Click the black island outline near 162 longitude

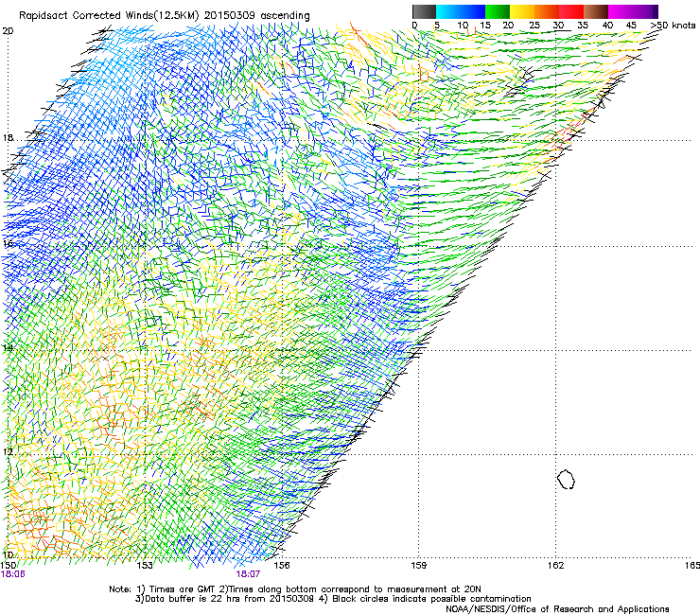[566, 479]
